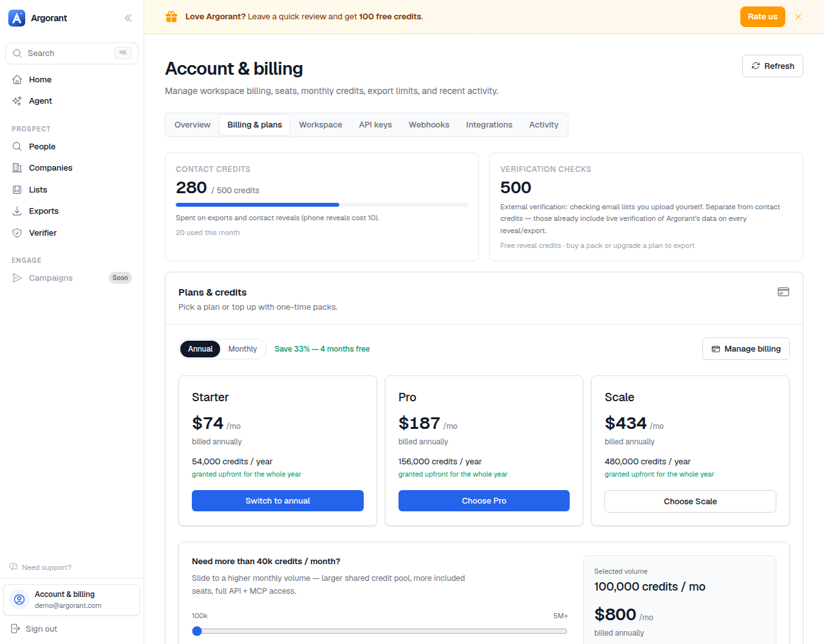Switch to Monthly billing
The width and height of the screenshot is (824, 644).
pos(243,349)
